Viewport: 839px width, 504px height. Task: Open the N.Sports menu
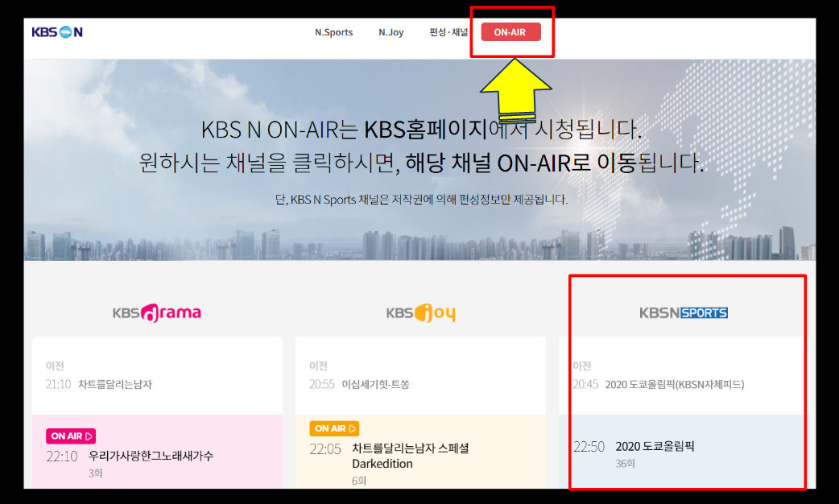coord(334,32)
